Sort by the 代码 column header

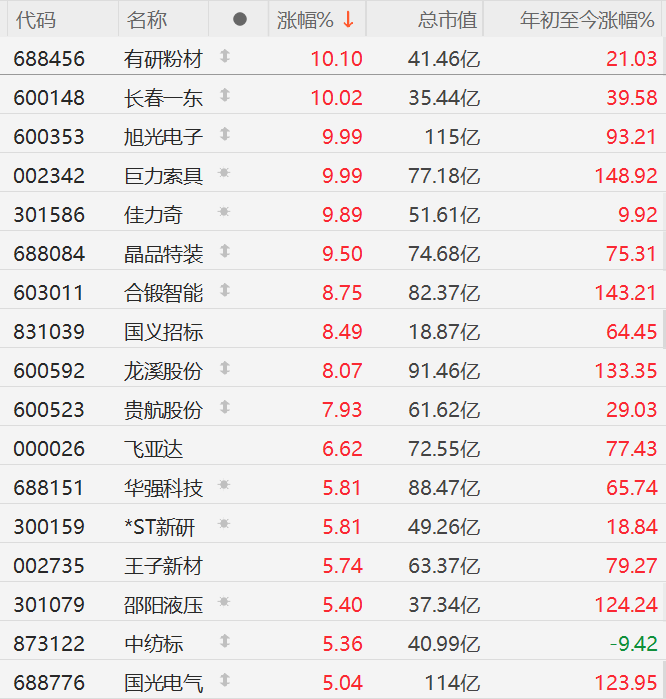coord(36,20)
